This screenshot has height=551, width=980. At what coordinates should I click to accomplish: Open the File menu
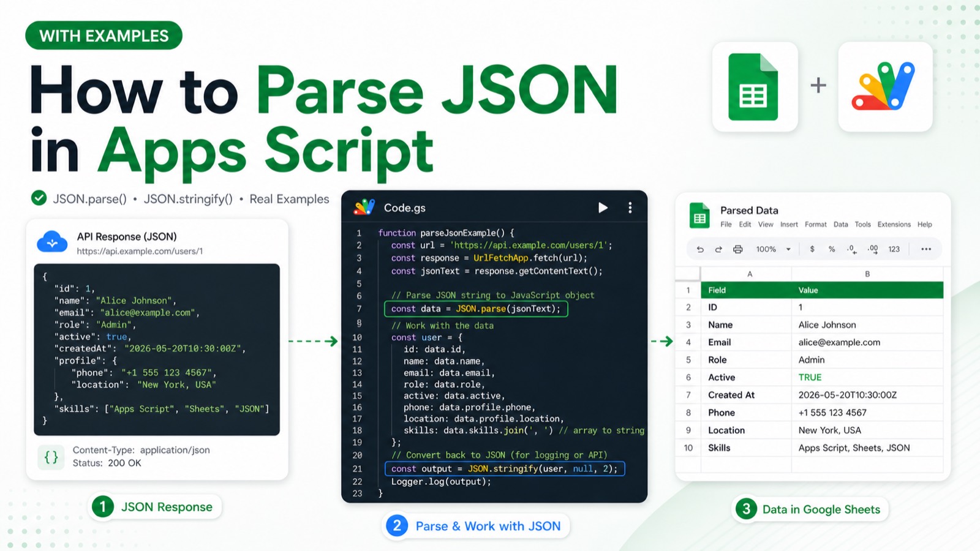click(x=726, y=225)
